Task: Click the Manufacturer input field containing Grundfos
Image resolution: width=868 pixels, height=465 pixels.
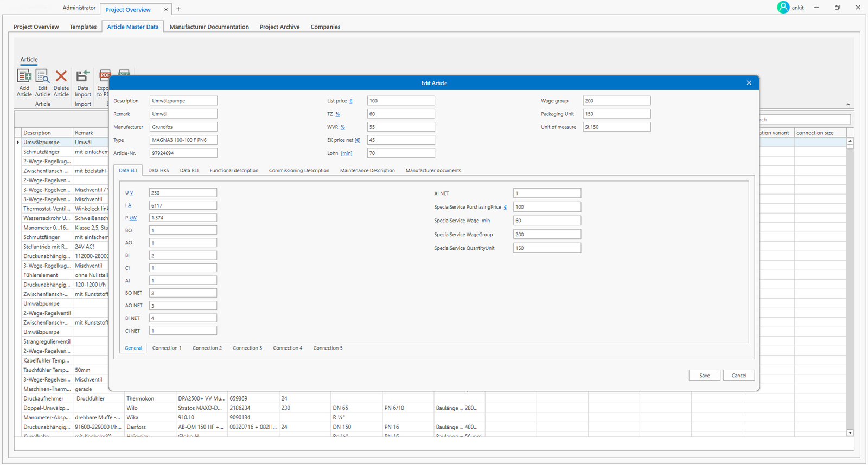Action: [x=183, y=127]
